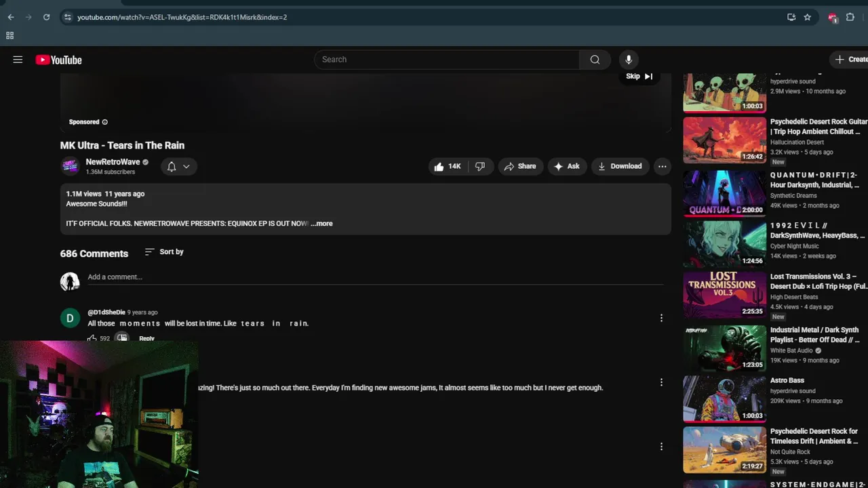Open the Ask AI button

coord(567,166)
